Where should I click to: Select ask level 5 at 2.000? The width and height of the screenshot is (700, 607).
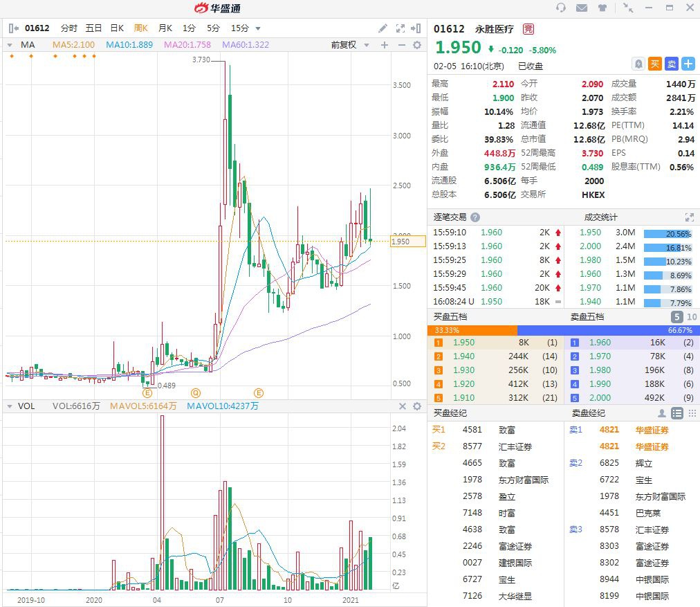click(x=632, y=398)
